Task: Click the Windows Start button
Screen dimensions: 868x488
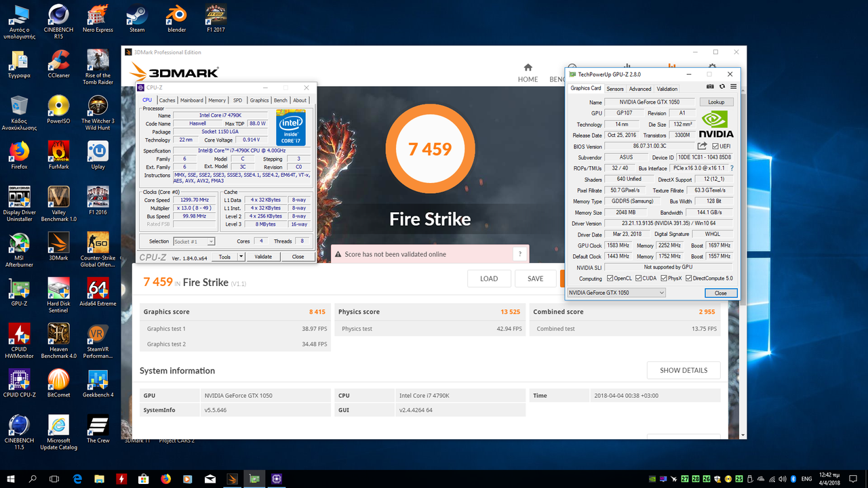Action: coord(12,479)
